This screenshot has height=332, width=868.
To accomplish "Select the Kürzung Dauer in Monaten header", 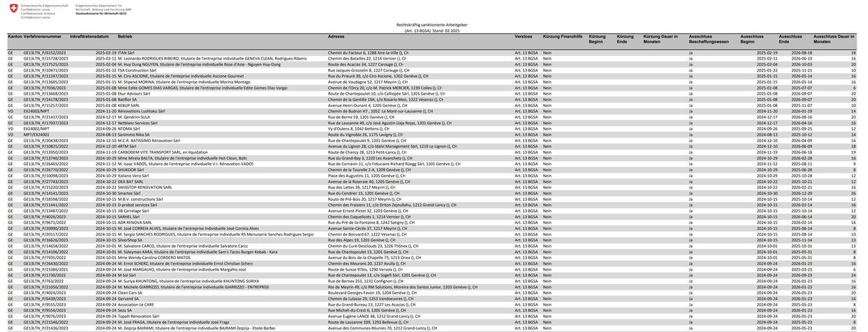I will pos(661,40).
